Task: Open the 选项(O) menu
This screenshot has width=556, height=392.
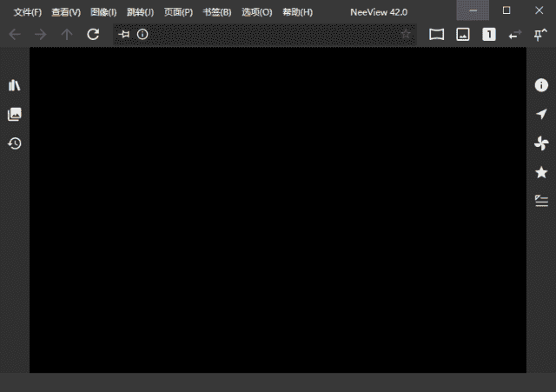Action: click(x=256, y=12)
